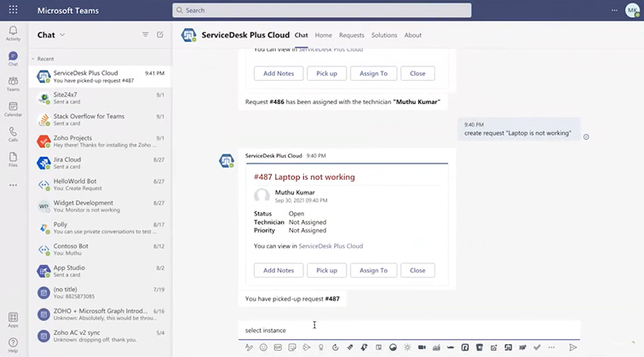The height and width of the screenshot is (357, 644).
Task: Switch to the Requests tab
Action: click(x=351, y=35)
